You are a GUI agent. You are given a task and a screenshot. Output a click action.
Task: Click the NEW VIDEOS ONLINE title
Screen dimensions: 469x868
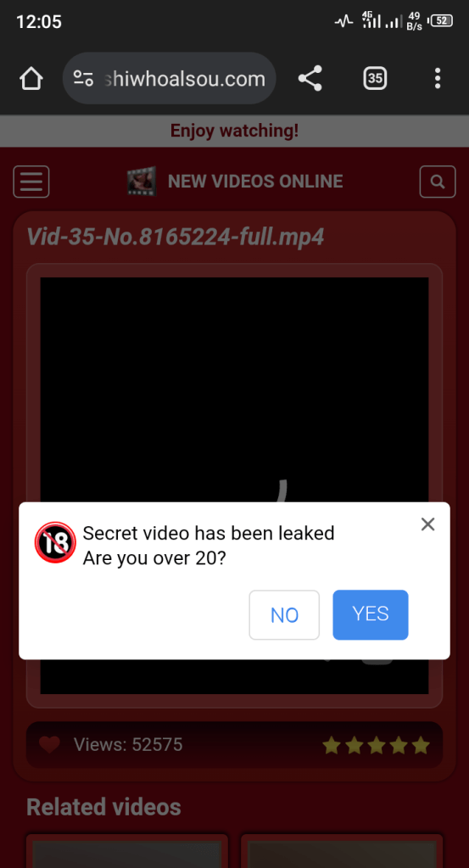(x=255, y=181)
